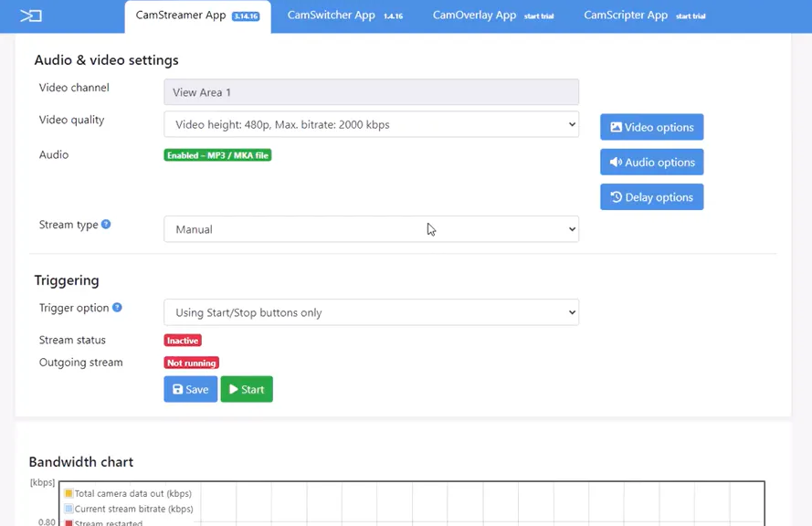Toggle Total camera data out legend swatch

coord(69,493)
